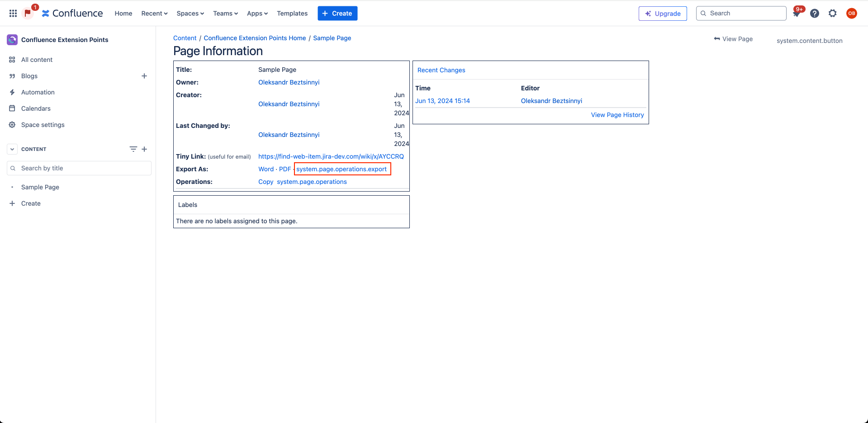Add content with plus icon beside CONTENT
Screen dimensions: 868x423
pyautogui.click(x=144, y=149)
